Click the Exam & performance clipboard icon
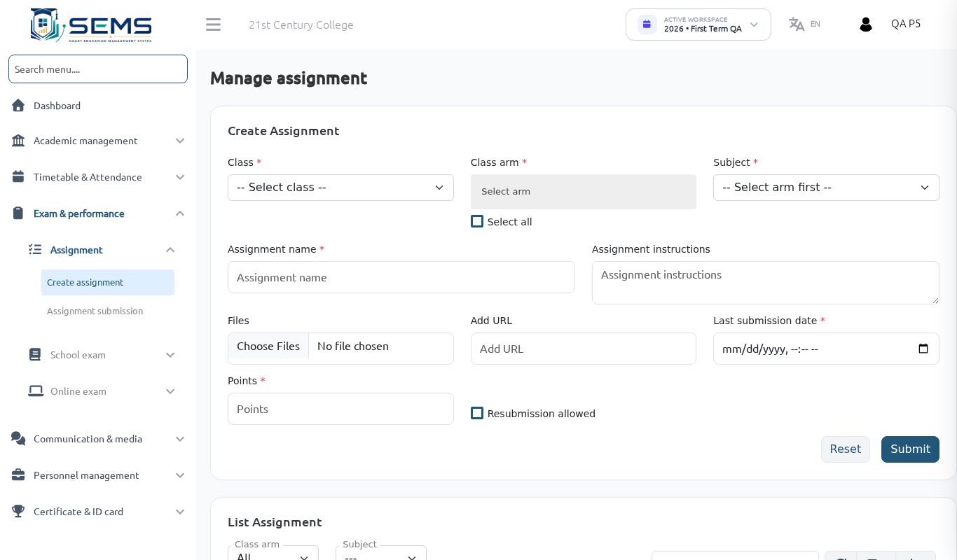The height and width of the screenshot is (560, 957). click(x=18, y=213)
